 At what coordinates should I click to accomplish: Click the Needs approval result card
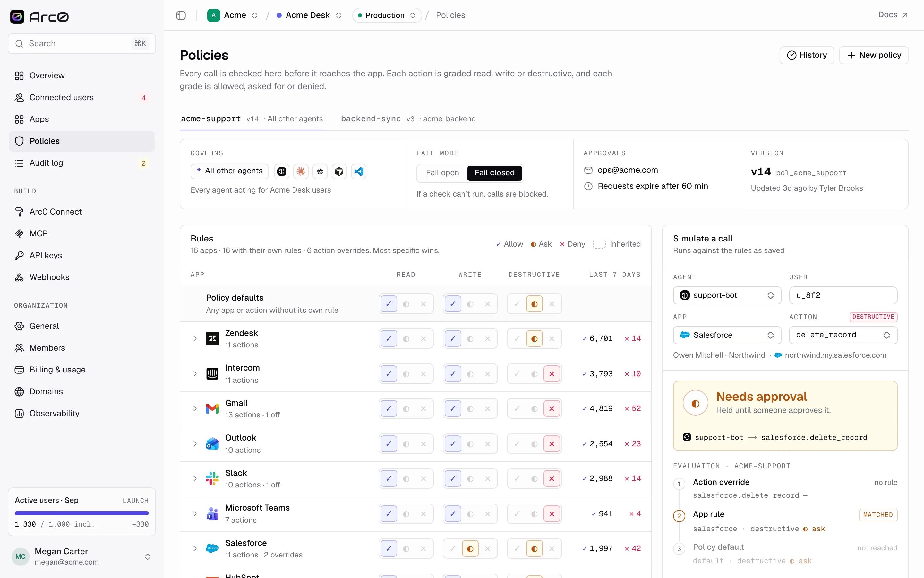pos(785,416)
